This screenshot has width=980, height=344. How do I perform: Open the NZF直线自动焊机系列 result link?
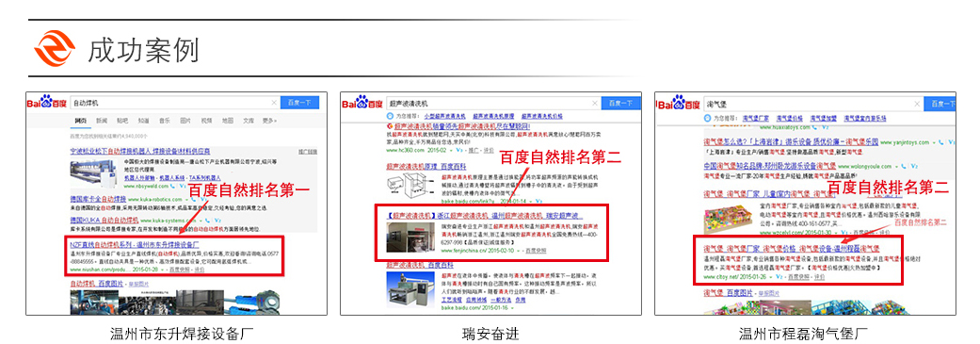135,244
